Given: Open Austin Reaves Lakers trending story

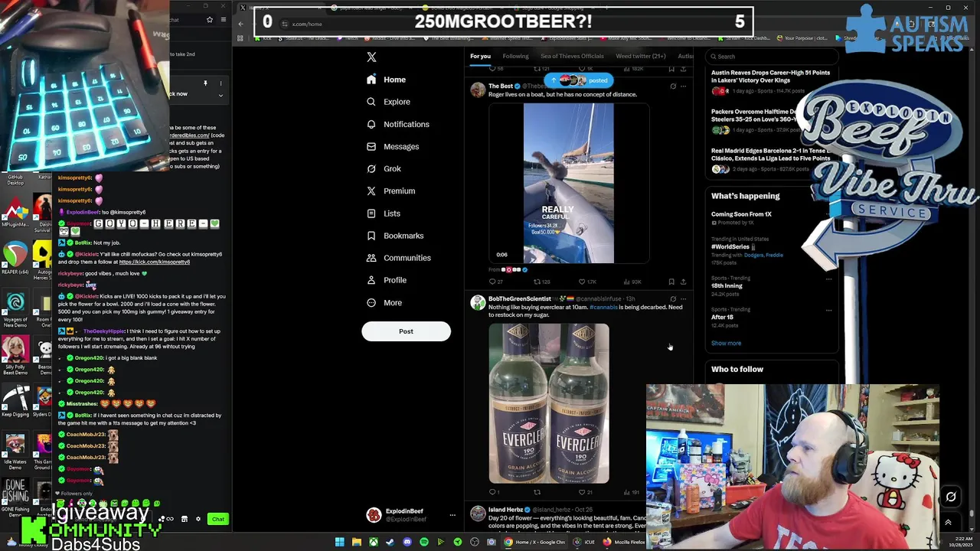Looking at the screenshot, I should [770, 77].
